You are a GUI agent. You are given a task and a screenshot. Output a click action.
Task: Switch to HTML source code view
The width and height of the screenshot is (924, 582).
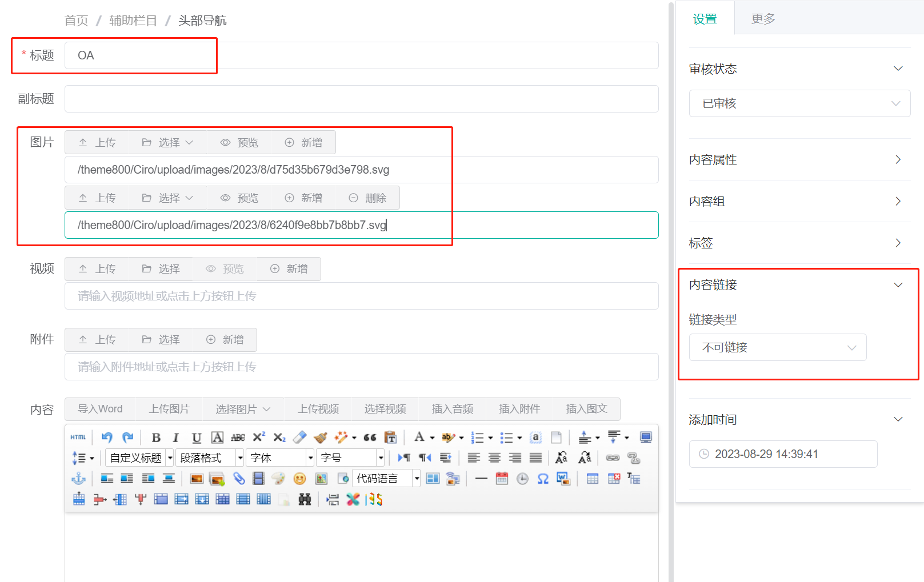77,437
